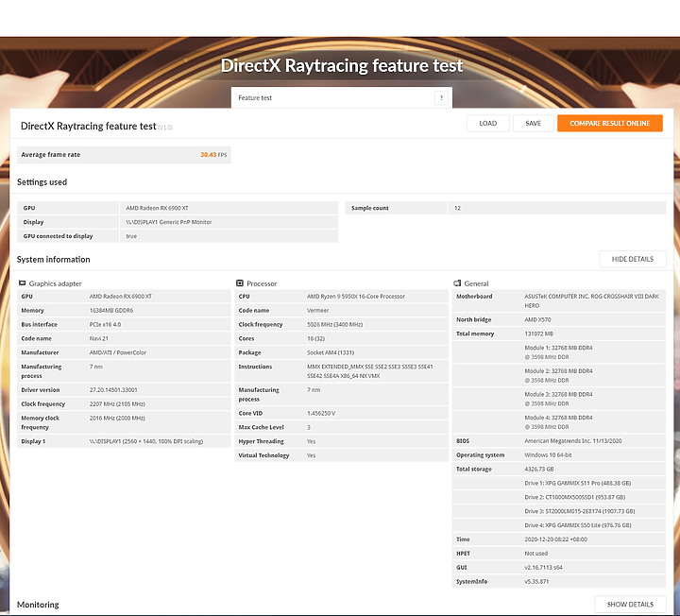Viewport: 680px width, 616px height.
Task: Click BIOS American Megatrends Inc. value
Action: [x=573, y=441]
